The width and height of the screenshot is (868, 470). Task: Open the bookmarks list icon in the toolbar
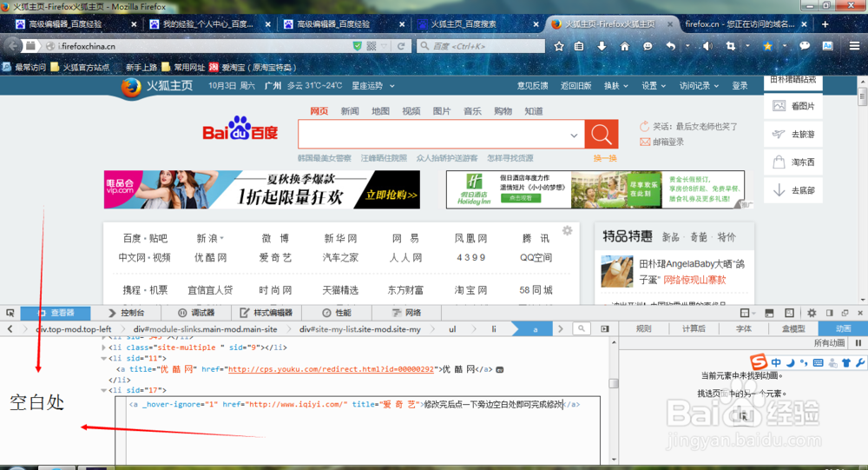tap(579, 46)
